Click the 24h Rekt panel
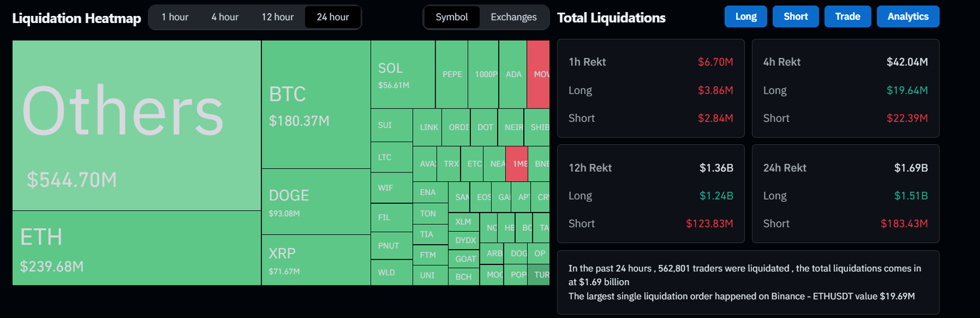 click(845, 194)
